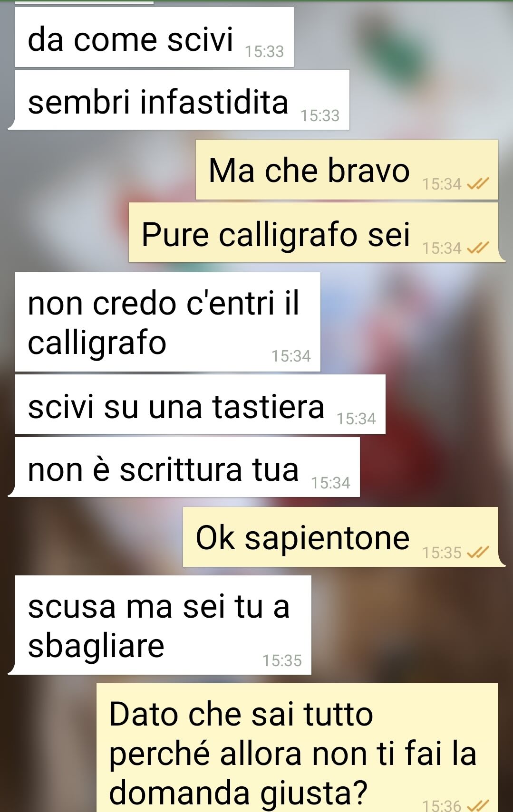Screen dimensions: 513x812
Task: Select the 'non è scrittura tua' bubble
Action: point(184,467)
